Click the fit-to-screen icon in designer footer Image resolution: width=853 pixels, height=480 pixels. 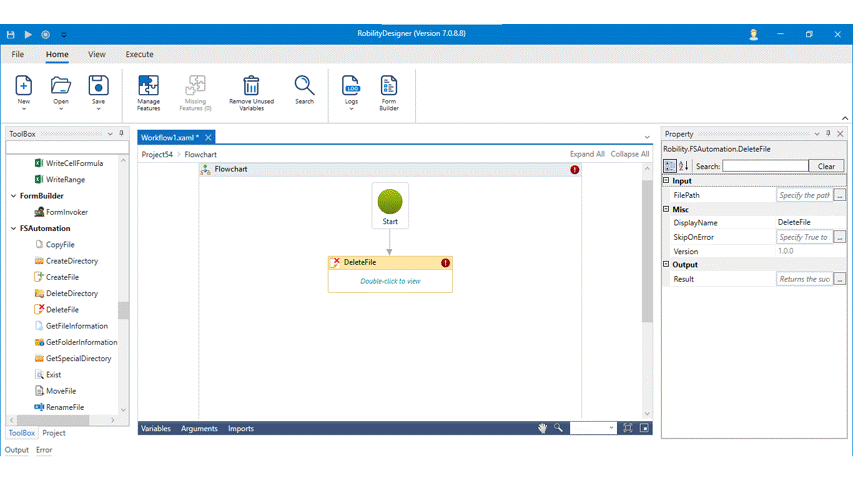(x=628, y=428)
